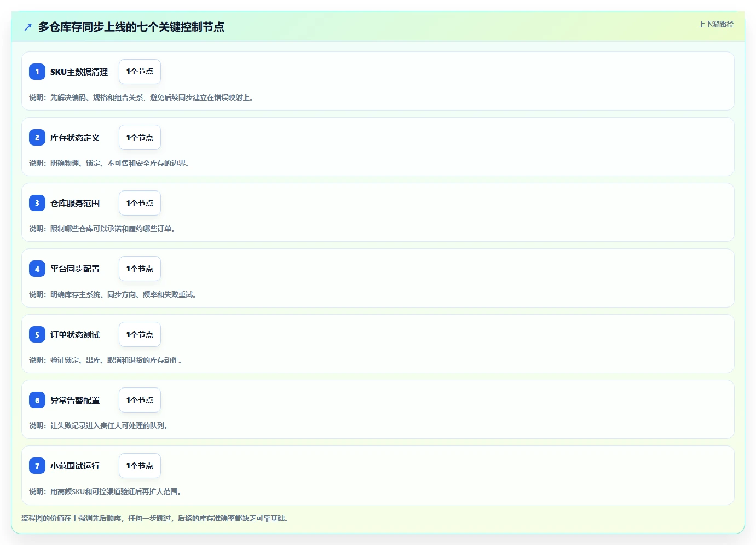
Task: Select the 异常告警配置 step title
Action: pos(75,400)
